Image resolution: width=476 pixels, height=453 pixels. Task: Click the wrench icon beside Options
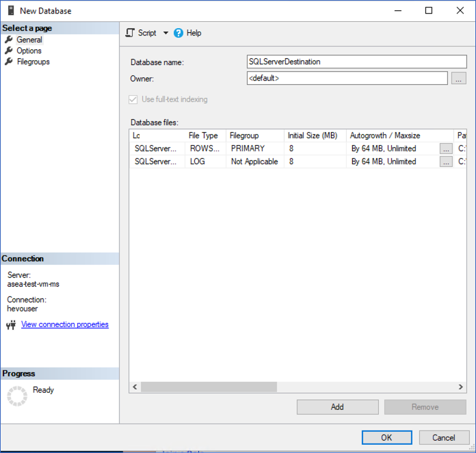tap(9, 50)
